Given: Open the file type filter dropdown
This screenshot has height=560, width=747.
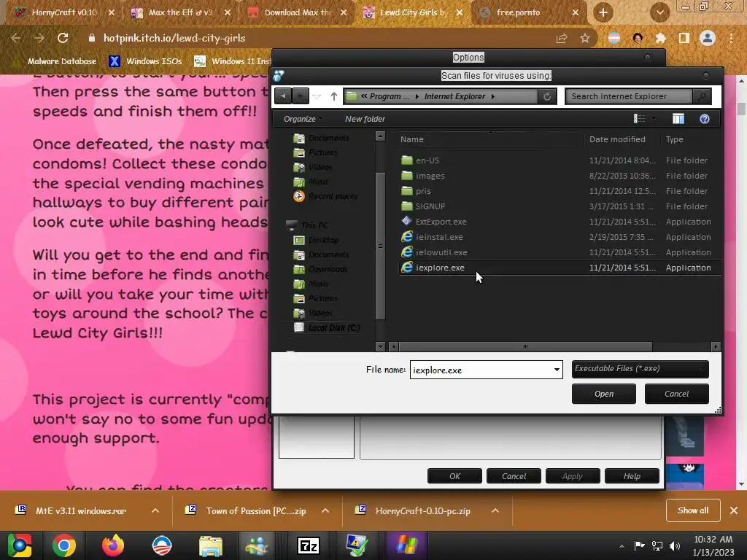Looking at the screenshot, I should click(x=640, y=369).
